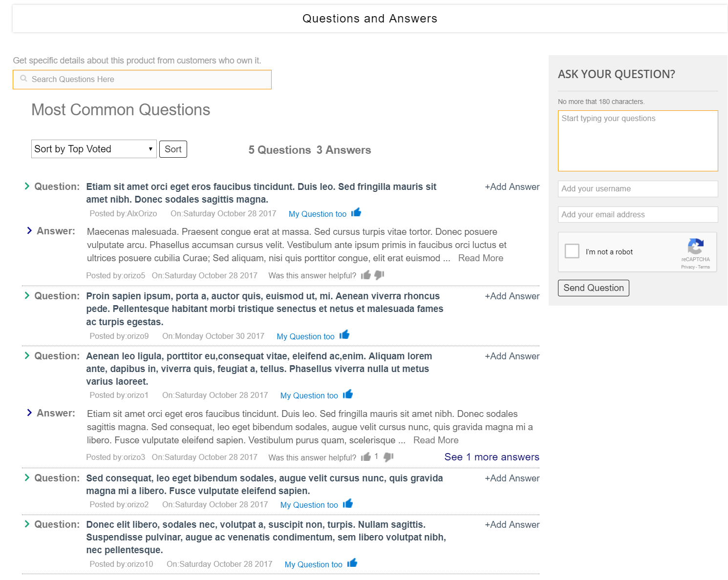This screenshot has width=728, height=580.
Task: Expand the first question's chevron arrow
Action: (27, 186)
